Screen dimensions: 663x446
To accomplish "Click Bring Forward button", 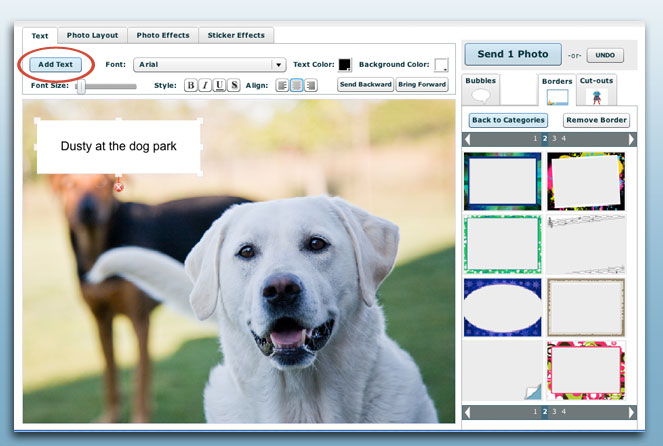I will [422, 85].
